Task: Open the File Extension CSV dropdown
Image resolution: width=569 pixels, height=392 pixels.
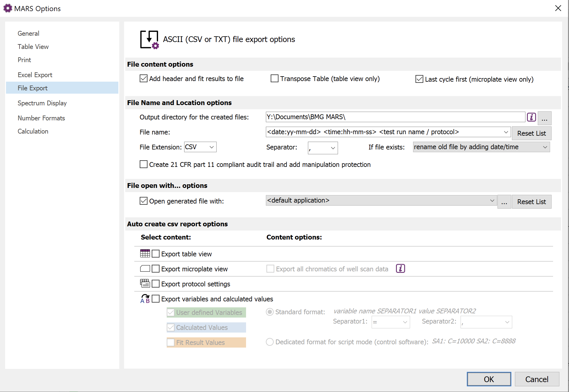Action: pyautogui.click(x=200, y=147)
